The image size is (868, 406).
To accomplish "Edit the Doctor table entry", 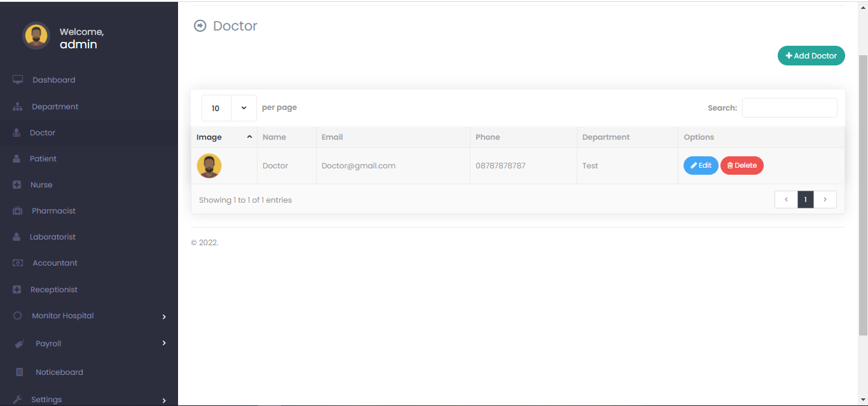I will click(x=700, y=165).
